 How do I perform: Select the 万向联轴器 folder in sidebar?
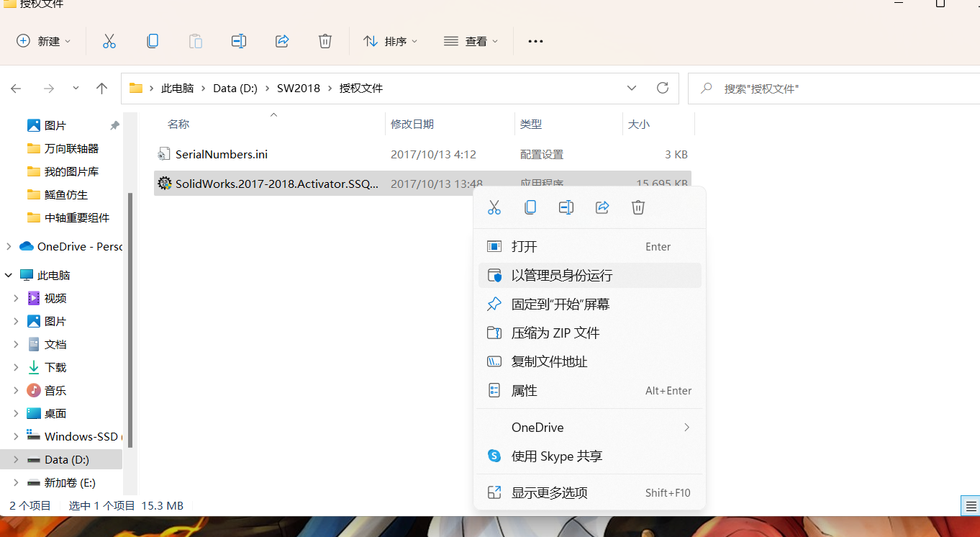tap(71, 148)
